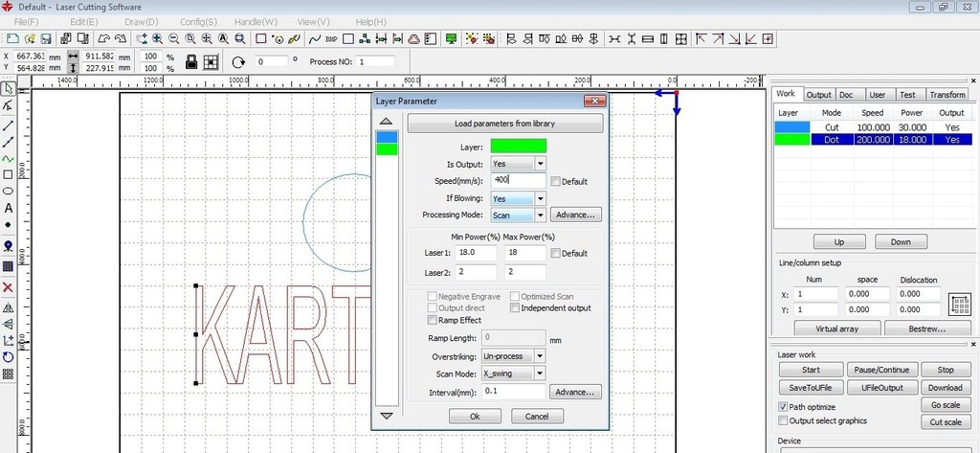This screenshot has height=453, width=980.
Task: Click the BMP image handling icon
Action: click(x=331, y=39)
